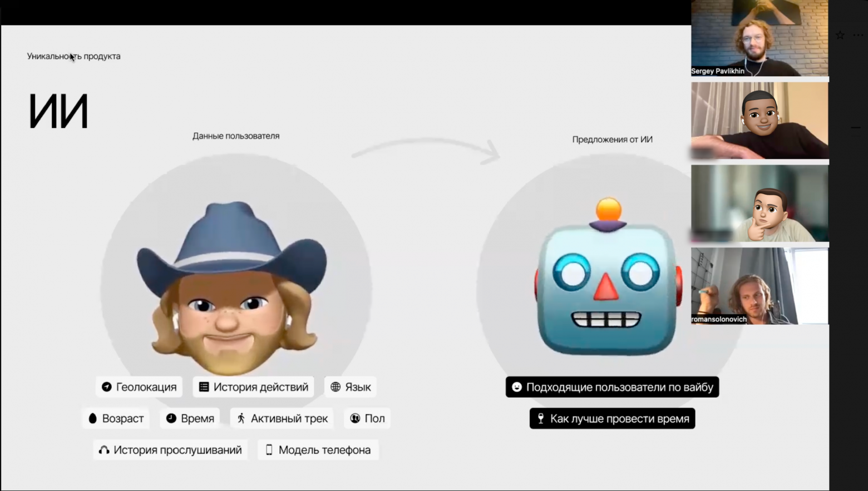Select the thinking memoji participant tile
Screen dimensions: 868x491
point(759,203)
